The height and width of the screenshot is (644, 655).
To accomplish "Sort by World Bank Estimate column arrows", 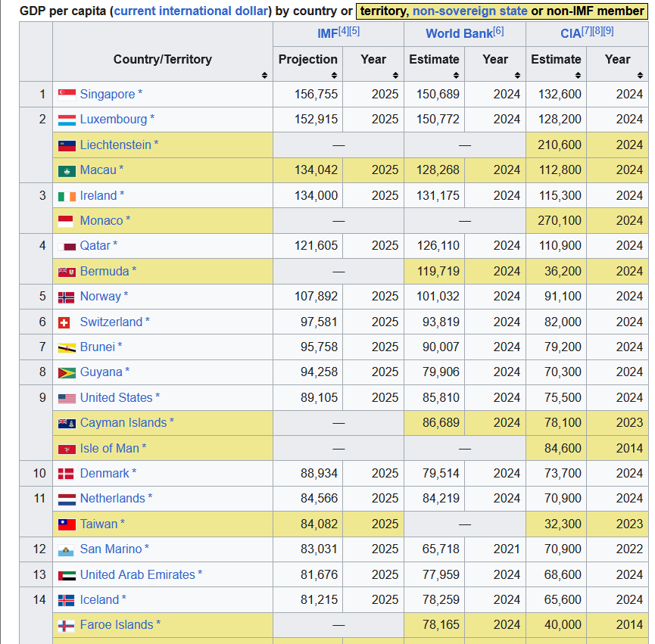I will coord(456,75).
